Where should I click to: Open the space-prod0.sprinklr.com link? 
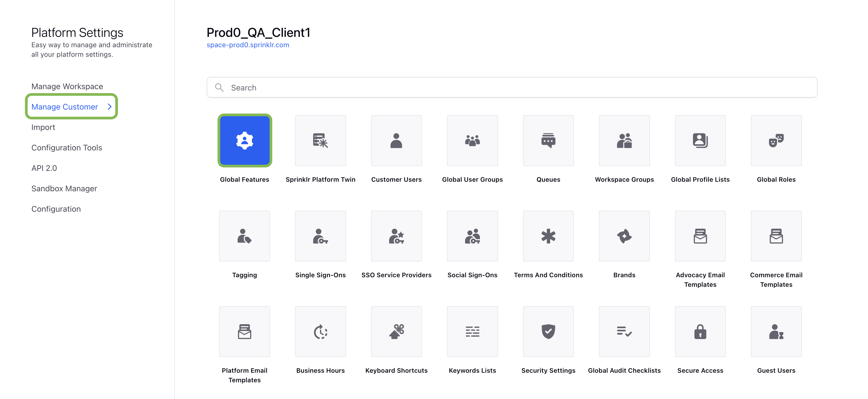pyautogui.click(x=248, y=45)
